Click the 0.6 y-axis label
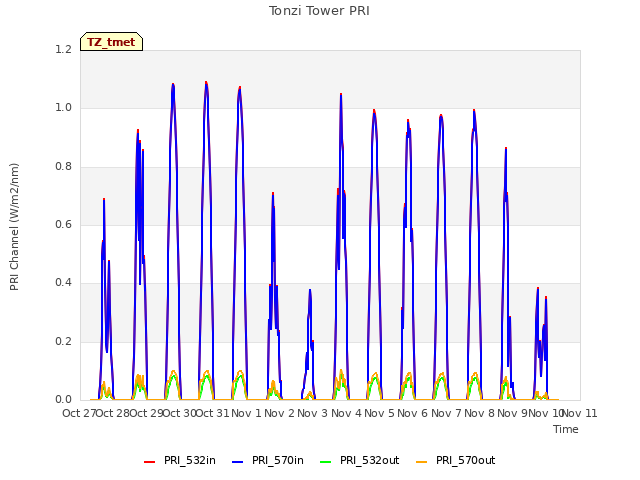 [x=63, y=224]
